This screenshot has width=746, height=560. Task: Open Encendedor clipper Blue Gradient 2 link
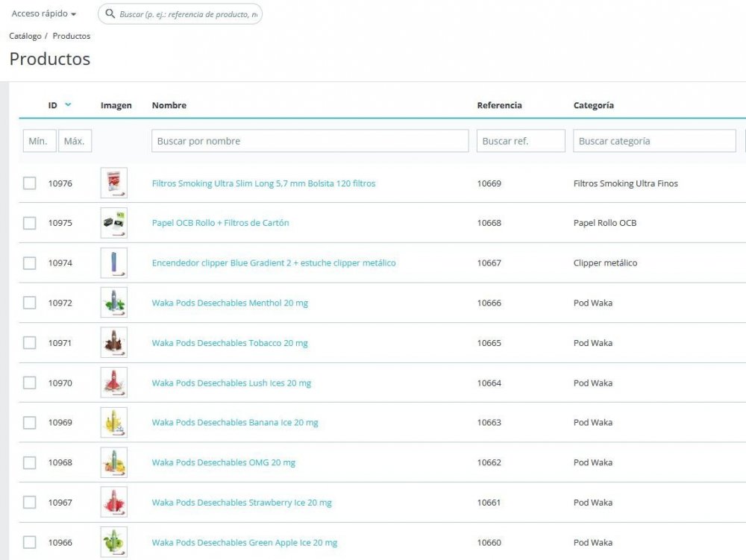point(274,263)
